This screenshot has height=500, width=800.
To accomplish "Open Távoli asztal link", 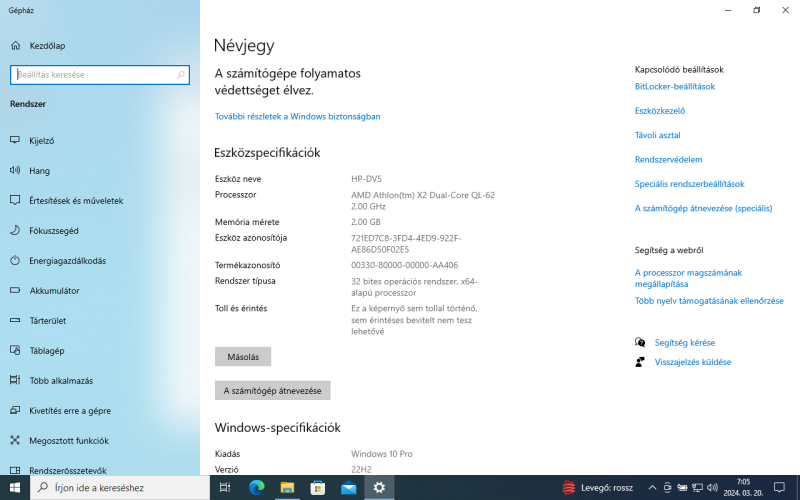I will point(657,135).
